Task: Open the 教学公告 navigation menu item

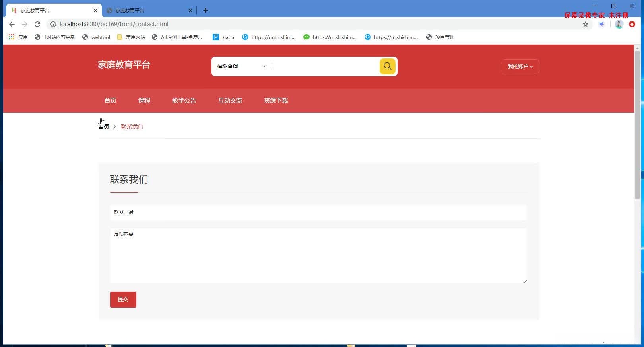Action: tap(184, 101)
